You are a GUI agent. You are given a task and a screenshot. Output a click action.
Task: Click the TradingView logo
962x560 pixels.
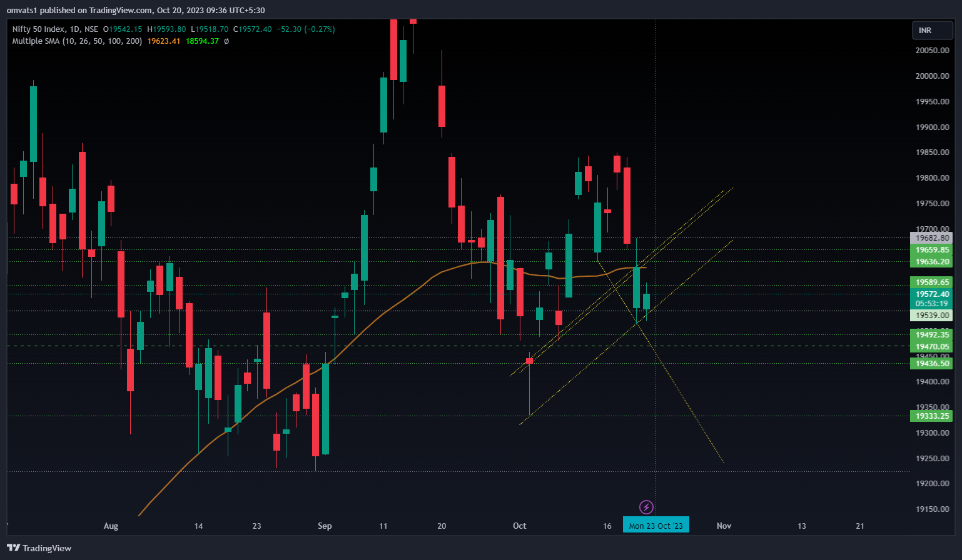tap(39, 548)
